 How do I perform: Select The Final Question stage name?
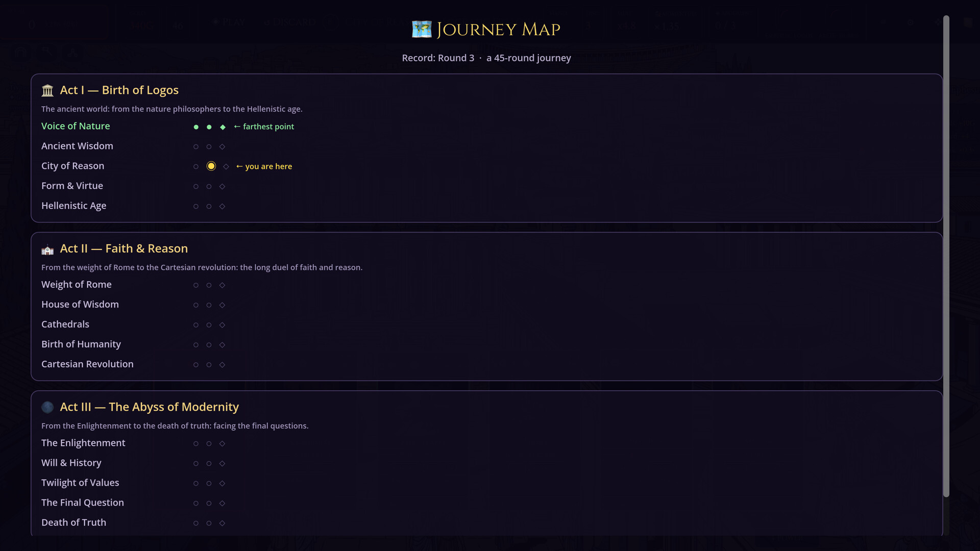(x=82, y=503)
